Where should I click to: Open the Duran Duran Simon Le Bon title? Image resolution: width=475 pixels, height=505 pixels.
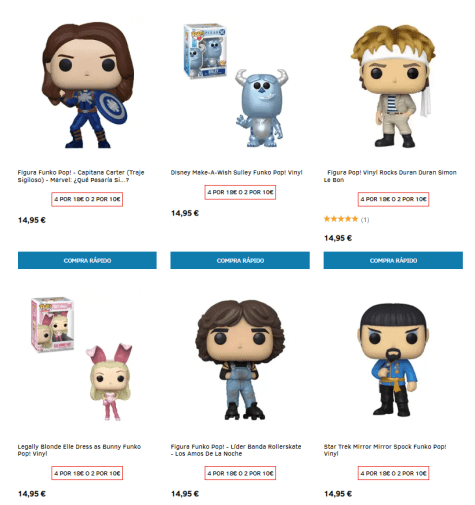click(390, 176)
